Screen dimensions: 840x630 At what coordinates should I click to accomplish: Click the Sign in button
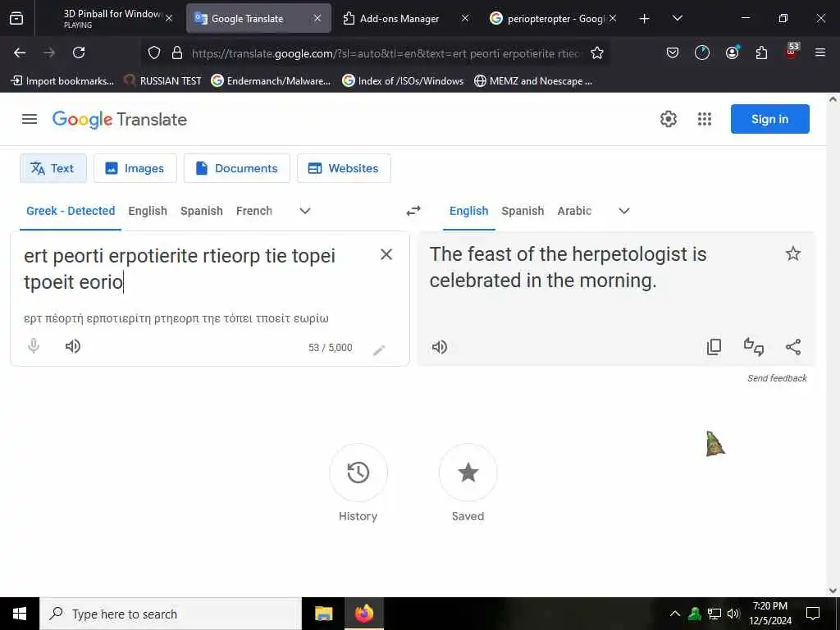(x=769, y=119)
